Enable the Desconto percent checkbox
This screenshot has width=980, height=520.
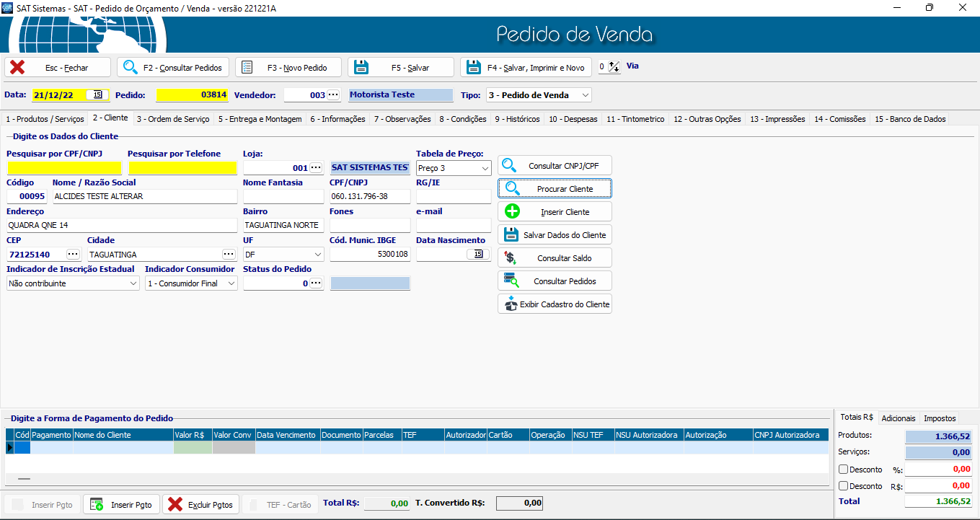click(x=844, y=469)
